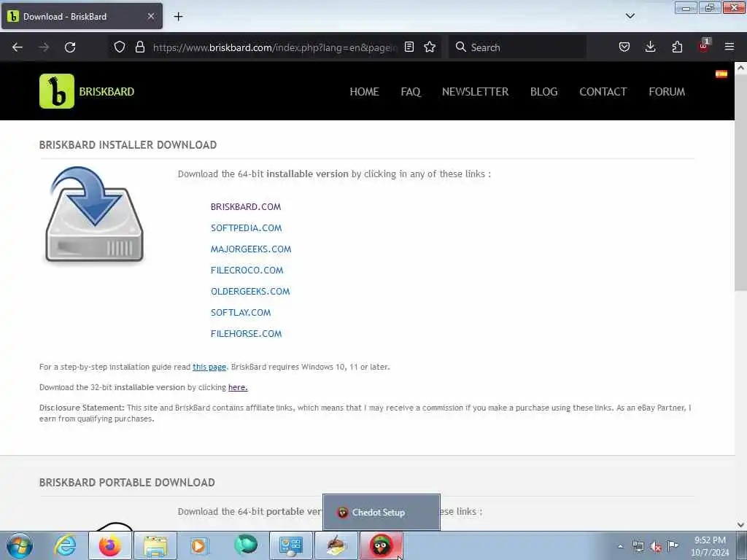Download from the FILEHORSE.COM link

(247, 334)
